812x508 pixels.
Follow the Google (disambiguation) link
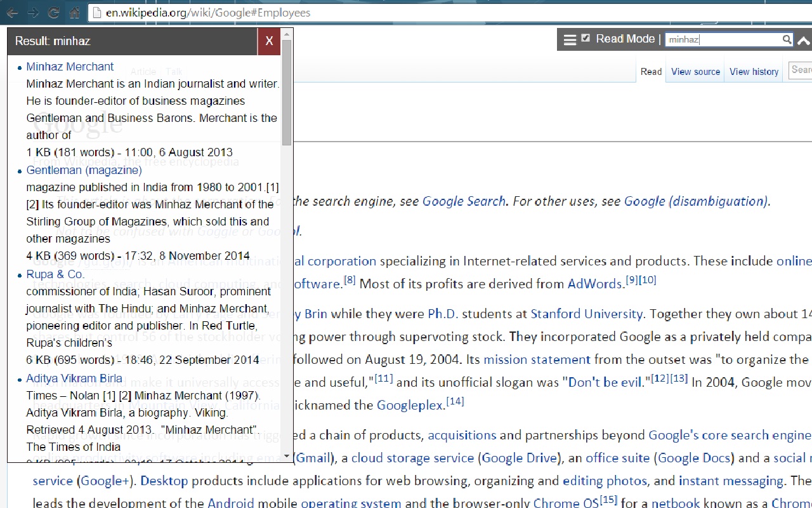tap(696, 201)
